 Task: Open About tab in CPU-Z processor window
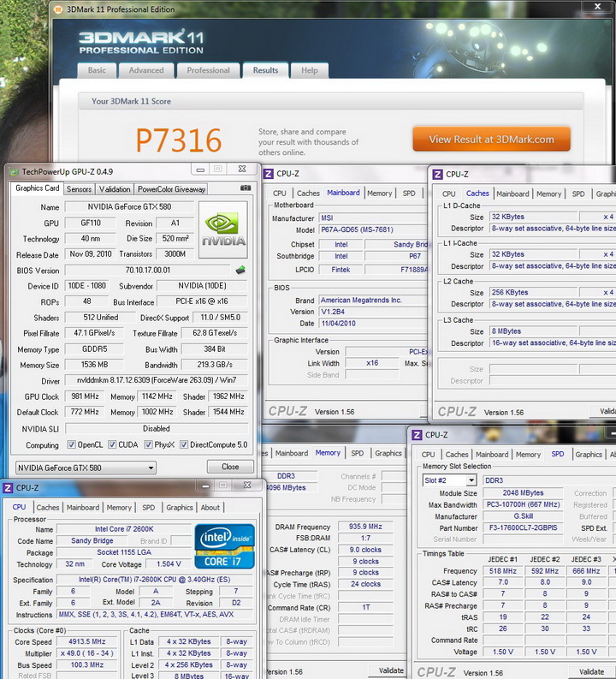point(210,508)
